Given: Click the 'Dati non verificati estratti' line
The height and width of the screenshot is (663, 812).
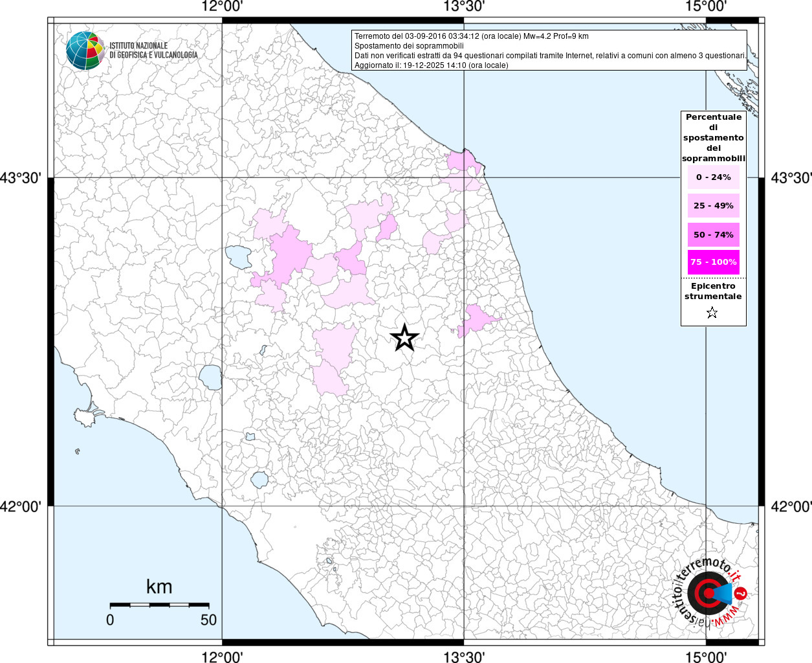Looking at the screenshot, I should coord(550,56).
